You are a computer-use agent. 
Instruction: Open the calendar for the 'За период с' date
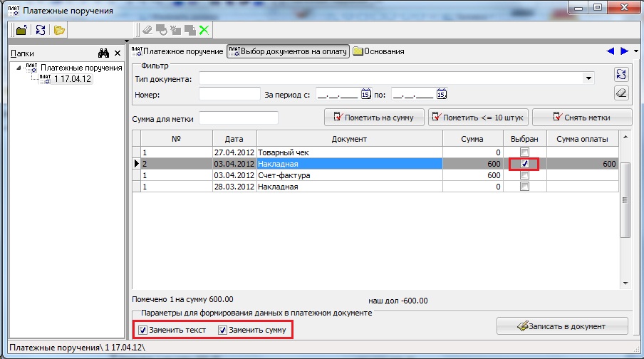pos(366,94)
